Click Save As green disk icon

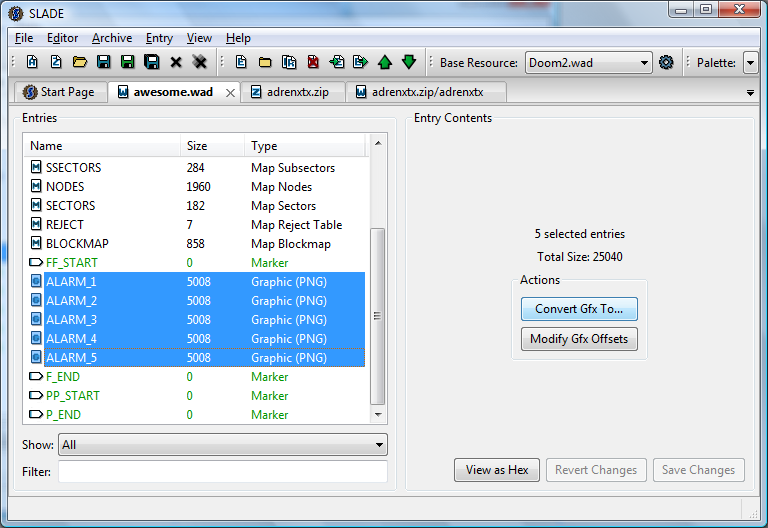click(x=127, y=62)
